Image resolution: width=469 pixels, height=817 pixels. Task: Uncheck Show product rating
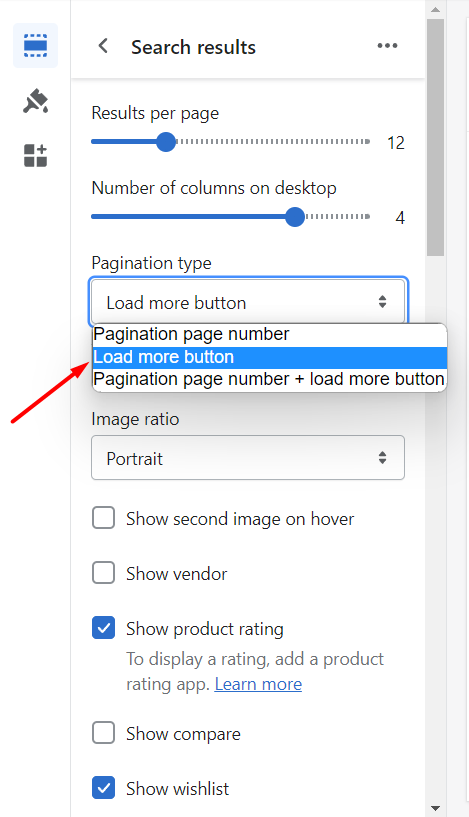tap(104, 628)
